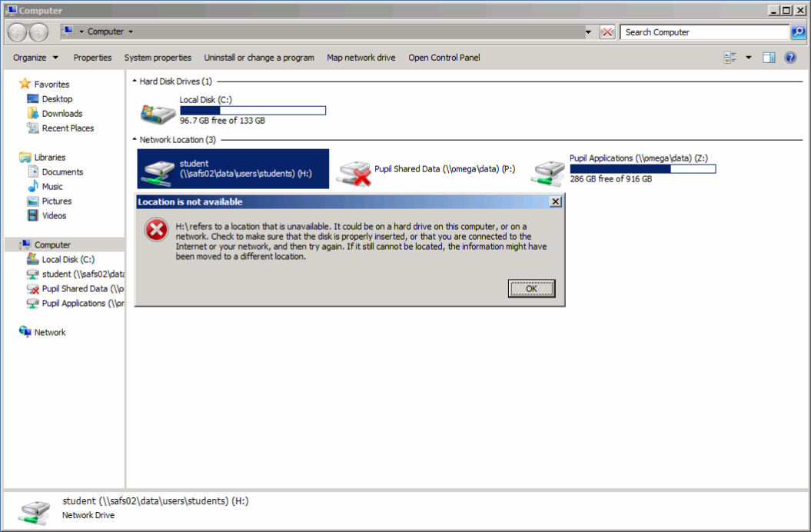Click the '96.7 GB free of 133 GB' text
The width and height of the screenshot is (811, 532).
pyautogui.click(x=222, y=121)
